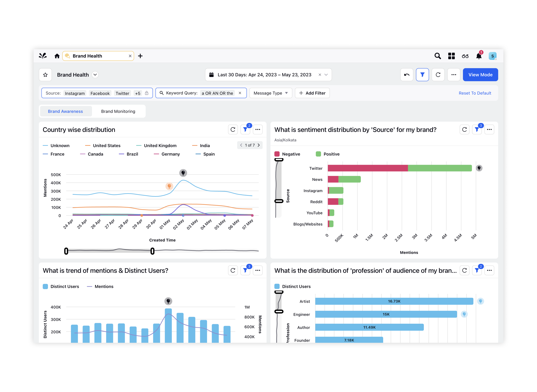The image size is (537, 392).
Task: Open filters on sentiment distribution widget
Action: tap(477, 130)
